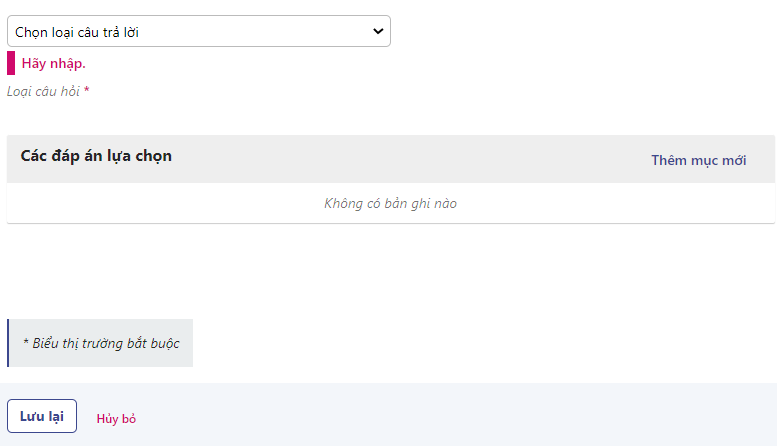Click the "Hãy nhập." validation message
777x446 pixels.
(53, 64)
